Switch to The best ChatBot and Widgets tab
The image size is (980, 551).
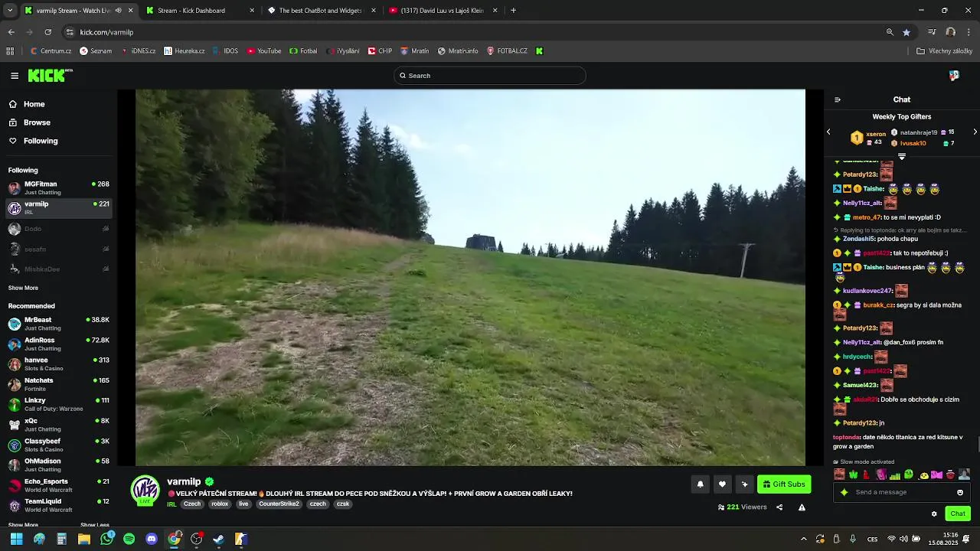(x=321, y=11)
